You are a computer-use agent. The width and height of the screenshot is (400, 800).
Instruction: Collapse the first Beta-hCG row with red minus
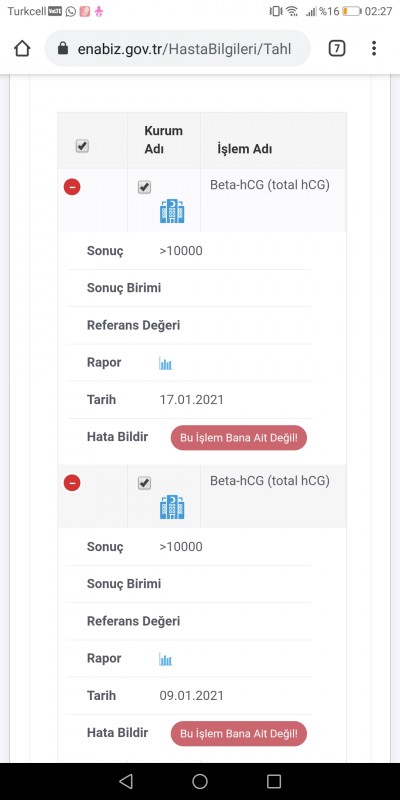point(72,187)
